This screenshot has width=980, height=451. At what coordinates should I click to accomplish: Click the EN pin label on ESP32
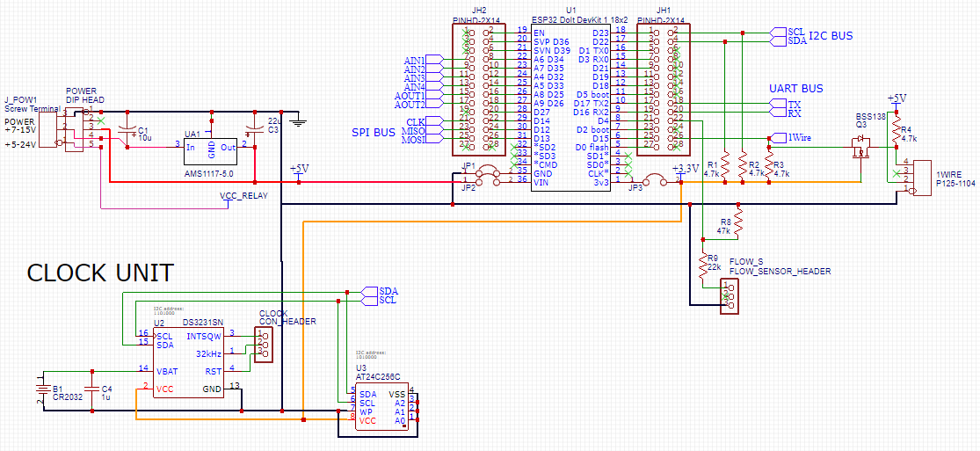point(540,33)
